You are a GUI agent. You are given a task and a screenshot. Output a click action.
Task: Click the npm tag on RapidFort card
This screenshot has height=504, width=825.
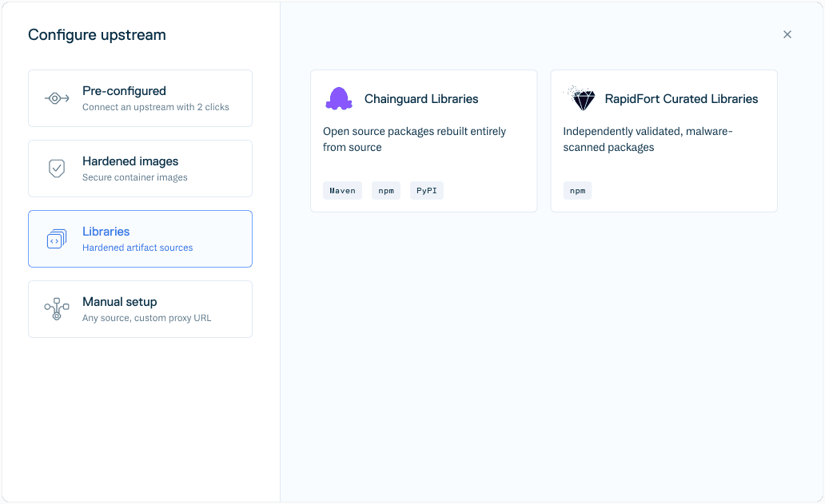(x=578, y=191)
